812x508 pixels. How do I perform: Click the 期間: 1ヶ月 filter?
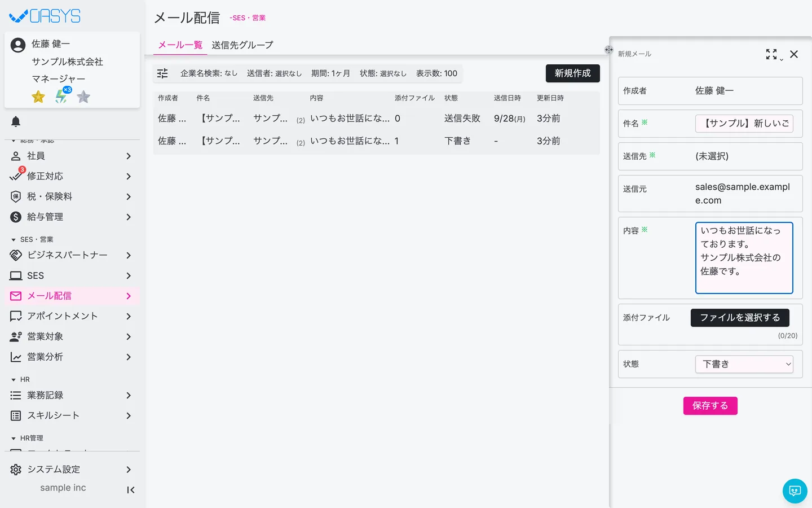pyautogui.click(x=330, y=73)
